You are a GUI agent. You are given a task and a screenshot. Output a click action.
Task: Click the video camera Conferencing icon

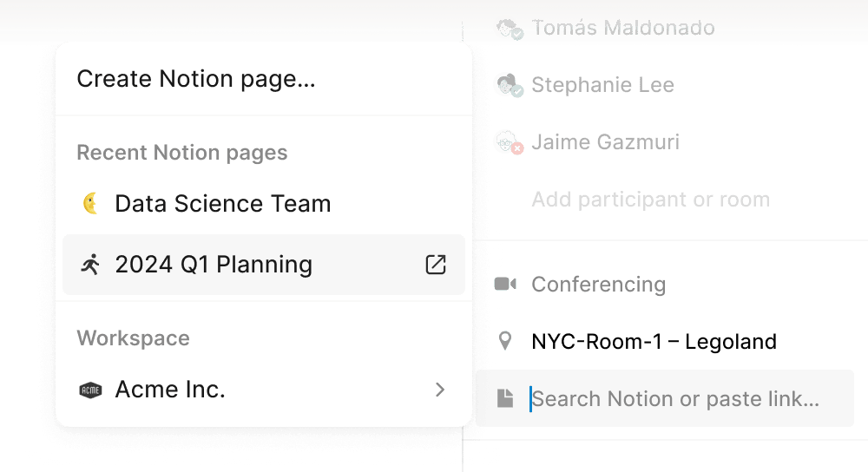505,285
